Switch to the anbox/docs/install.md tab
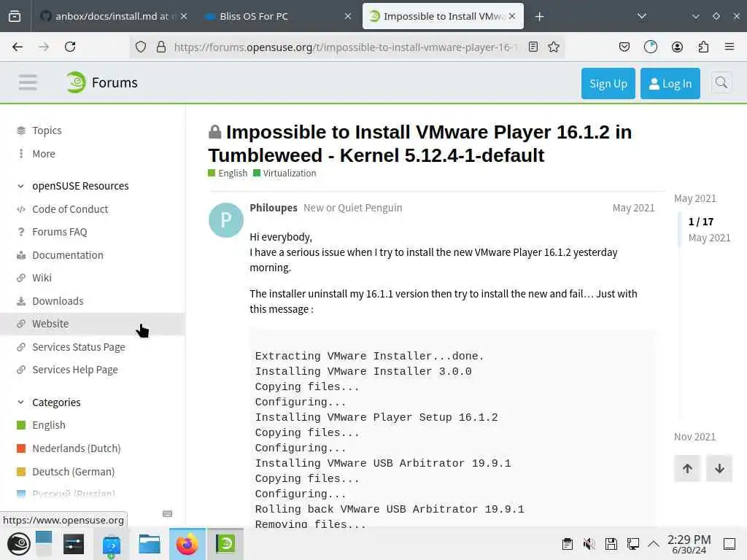747x560 pixels. tap(110, 16)
